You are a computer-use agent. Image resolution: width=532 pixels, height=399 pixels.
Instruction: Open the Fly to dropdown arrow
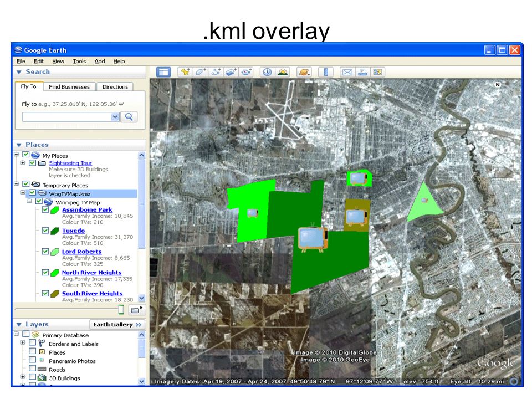point(115,117)
